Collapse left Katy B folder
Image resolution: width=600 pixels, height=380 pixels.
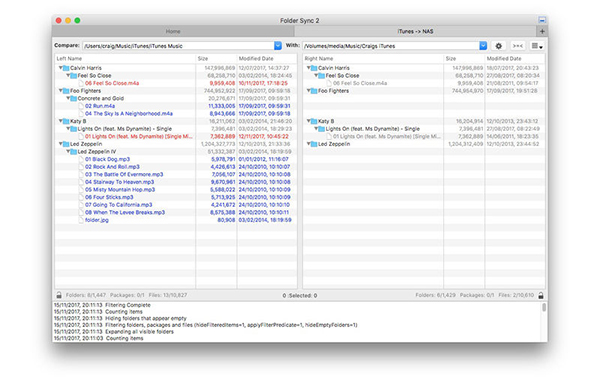(x=60, y=121)
